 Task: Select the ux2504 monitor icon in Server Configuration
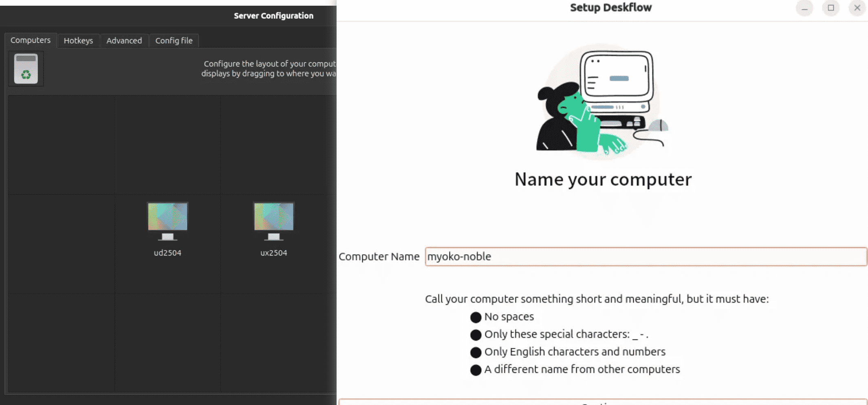pyautogui.click(x=273, y=221)
